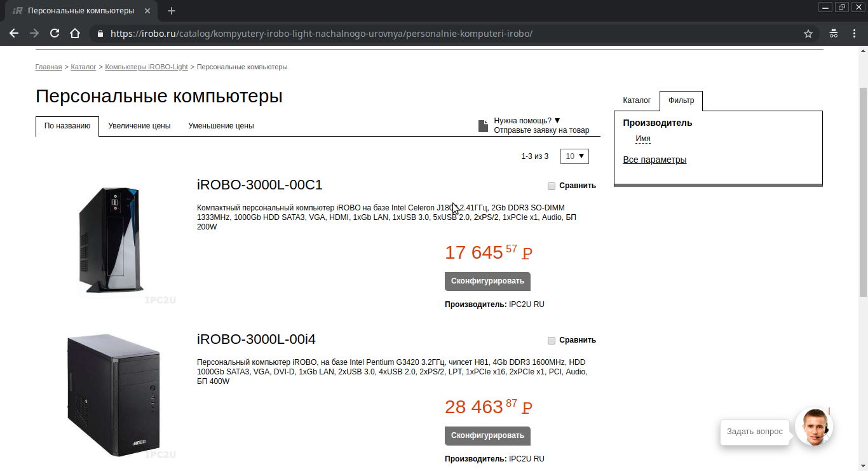Viewport: 868px width, 471px height.
Task: Go to Главная breadcrumb link
Action: [x=48, y=67]
